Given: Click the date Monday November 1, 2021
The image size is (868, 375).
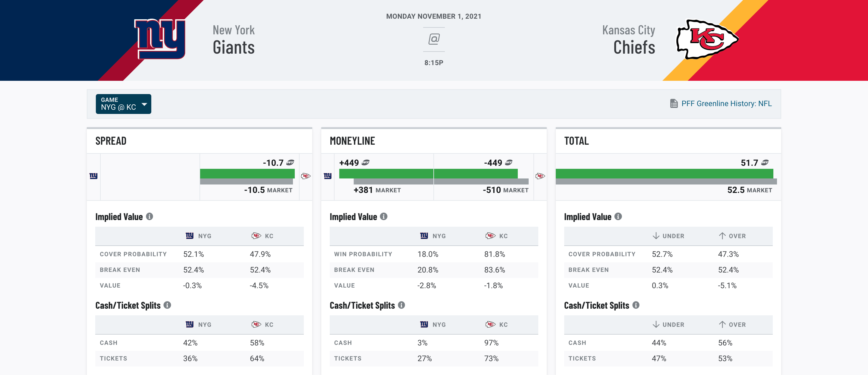Looking at the screenshot, I should (x=434, y=16).
